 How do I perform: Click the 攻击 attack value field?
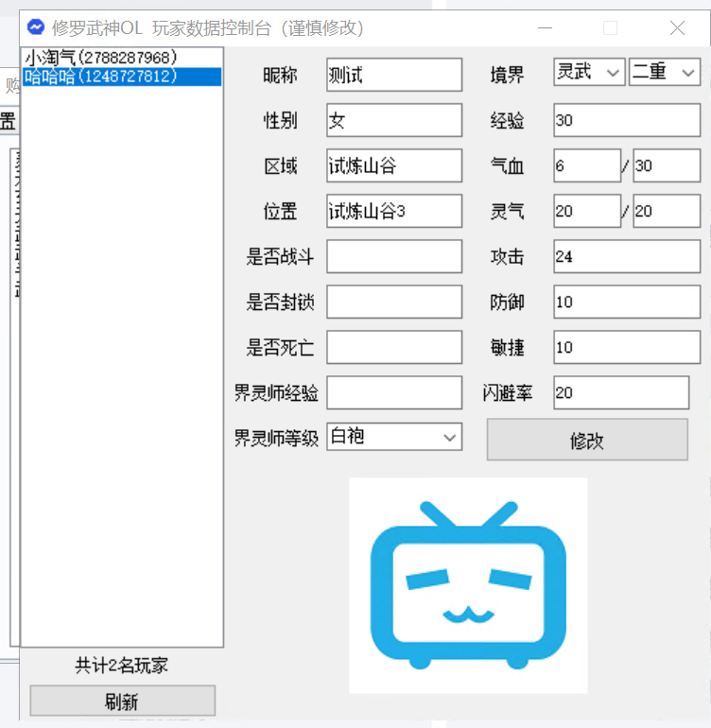[x=627, y=256]
